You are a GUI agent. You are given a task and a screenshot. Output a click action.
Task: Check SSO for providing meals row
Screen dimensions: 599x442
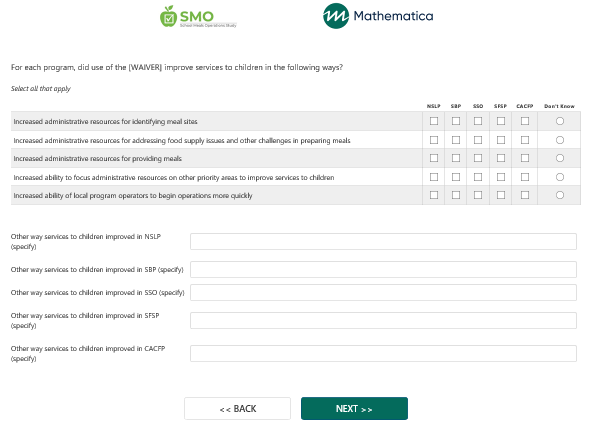(x=478, y=158)
